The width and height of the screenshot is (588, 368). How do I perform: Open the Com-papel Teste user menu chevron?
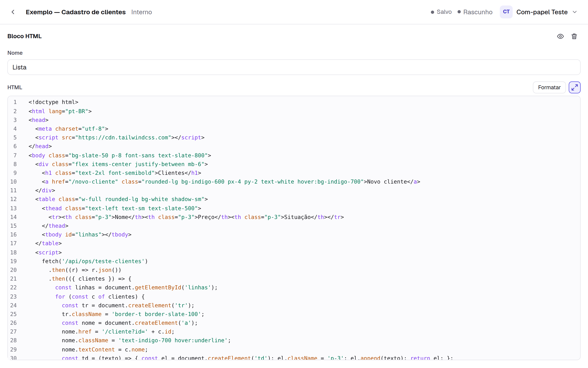(575, 12)
